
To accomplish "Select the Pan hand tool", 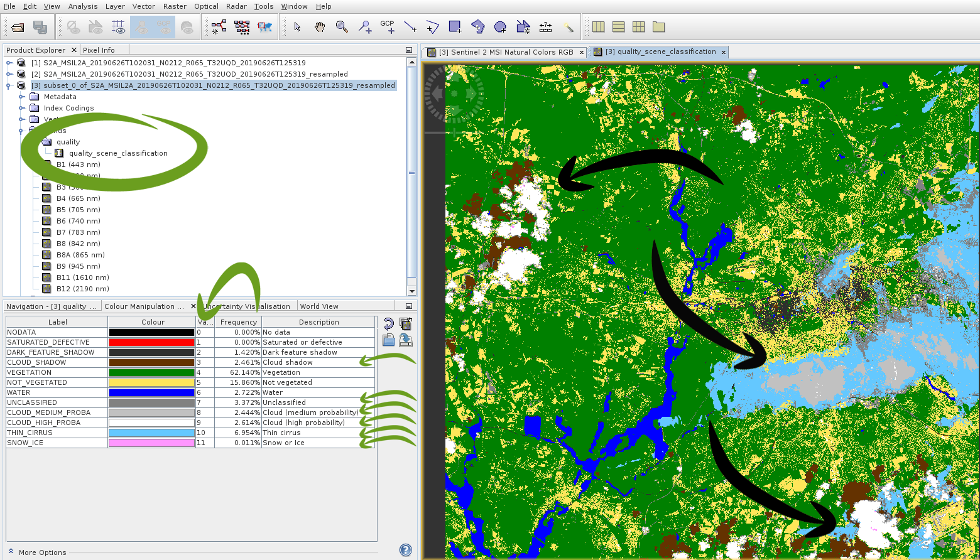I will 320,27.
